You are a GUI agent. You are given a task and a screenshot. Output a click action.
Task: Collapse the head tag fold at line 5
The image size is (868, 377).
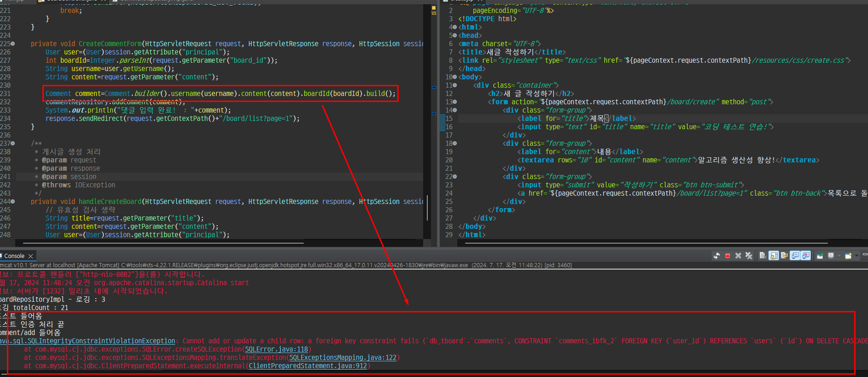click(x=455, y=36)
